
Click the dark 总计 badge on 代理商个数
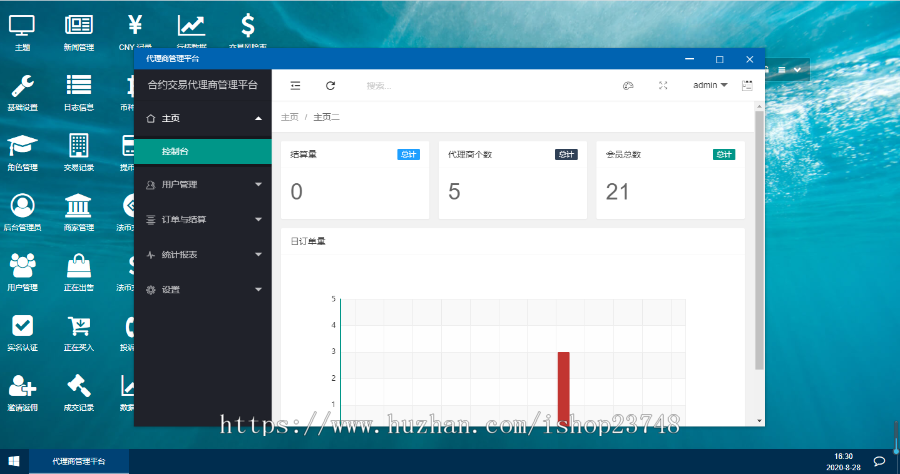point(566,154)
